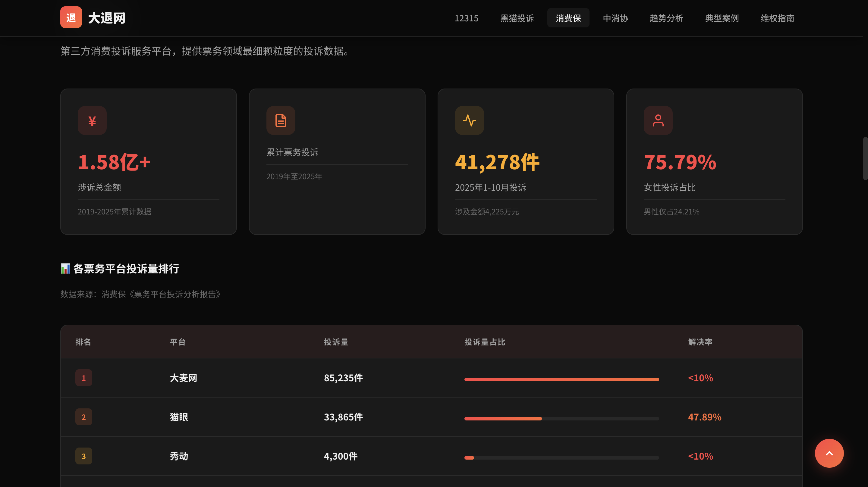The width and height of the screenshot is (868, 487).
Task: Click the page vertical scrollbar thumb
Action: [x=865, y=158]
